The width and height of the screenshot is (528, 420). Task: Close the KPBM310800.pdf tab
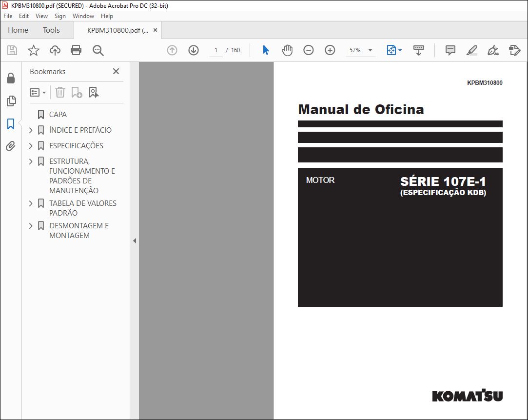point(155,30)
